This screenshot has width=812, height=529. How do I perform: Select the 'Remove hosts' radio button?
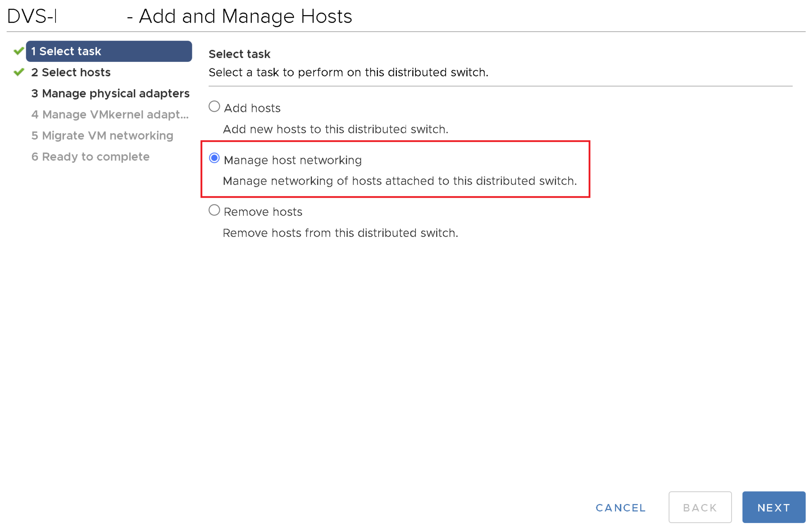(x=214, y=210)
